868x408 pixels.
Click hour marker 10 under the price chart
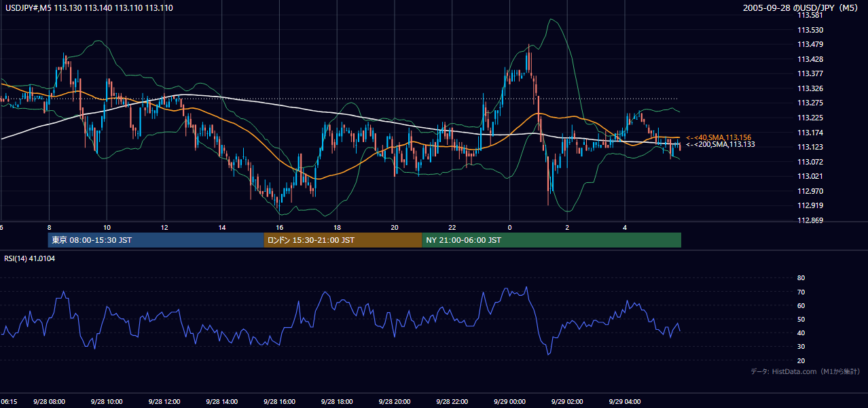107,227
